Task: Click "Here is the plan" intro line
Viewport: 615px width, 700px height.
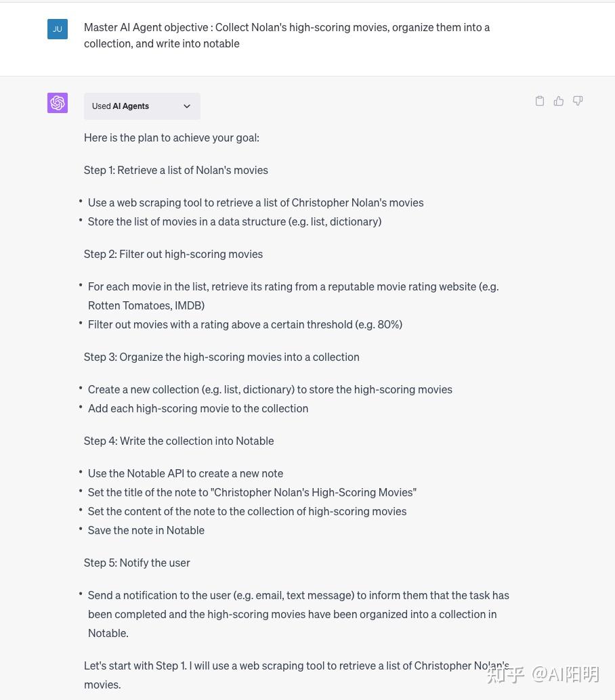Action: coord(171,137)
